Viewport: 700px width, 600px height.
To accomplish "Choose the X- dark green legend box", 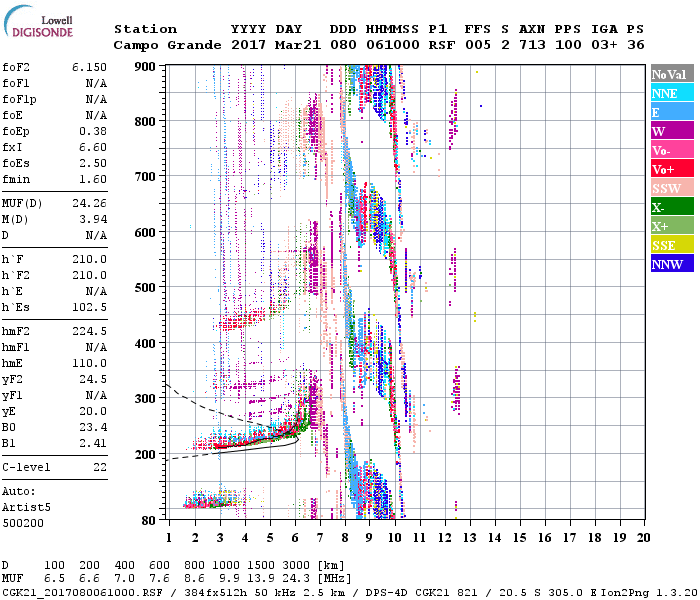I will point(670,207).
